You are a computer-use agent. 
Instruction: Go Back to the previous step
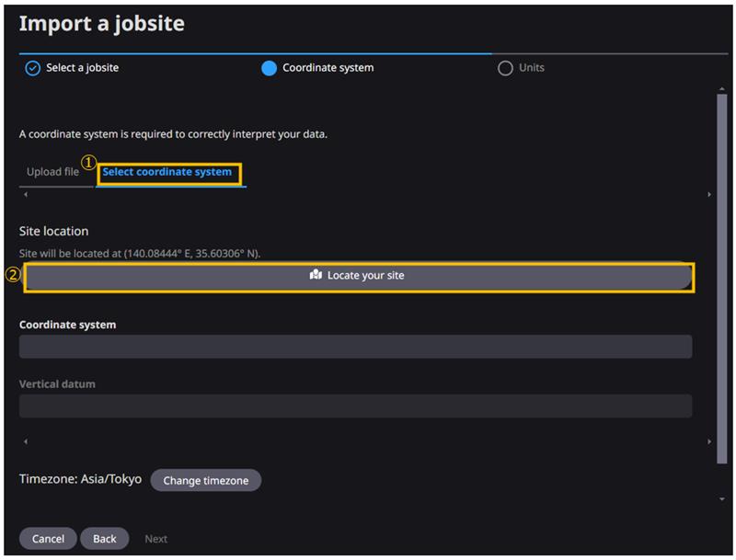click(104, 539)
